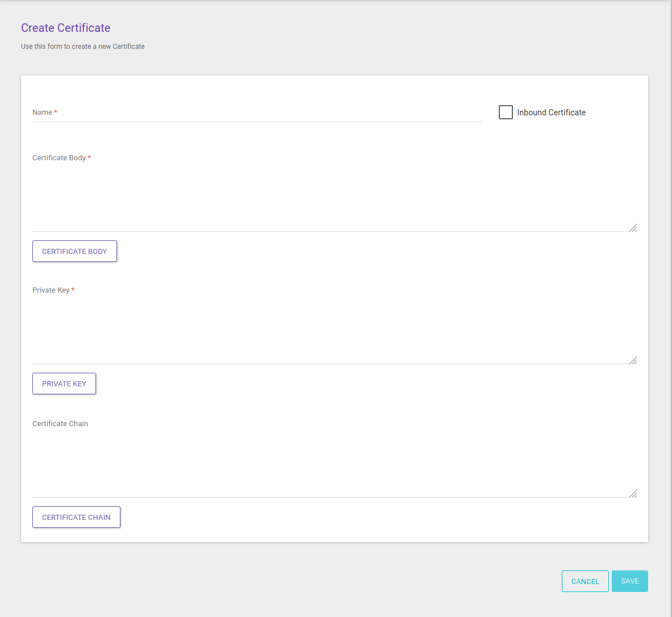Click the Private Key field label
This screenshot has width=672, height=617.
pyautogui.click(x=51, y=290)
